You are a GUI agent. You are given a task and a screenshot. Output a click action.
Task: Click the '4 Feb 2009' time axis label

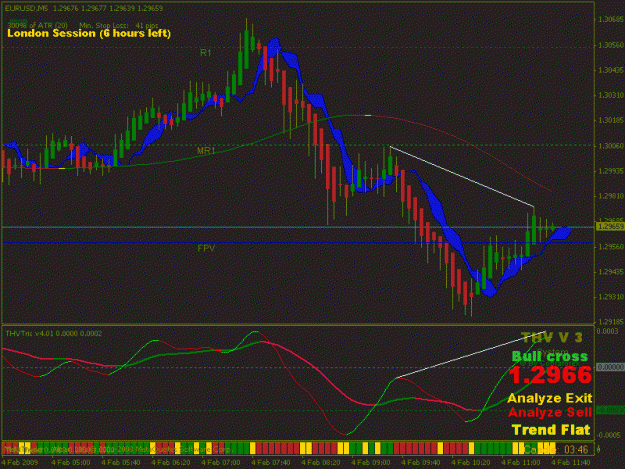(20, 463)
